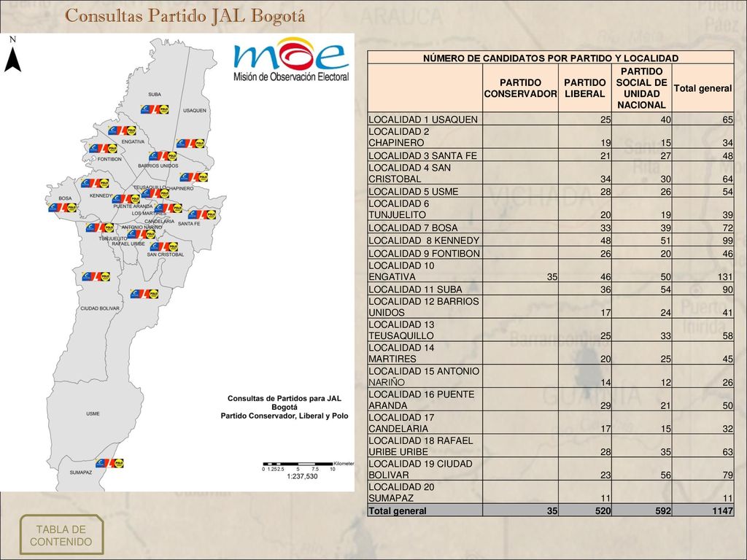Select the row label LOCALIDAD 7 BOSA
This screenshot has width=747, height=560.
pyautogui.click(x=413, y=228)
